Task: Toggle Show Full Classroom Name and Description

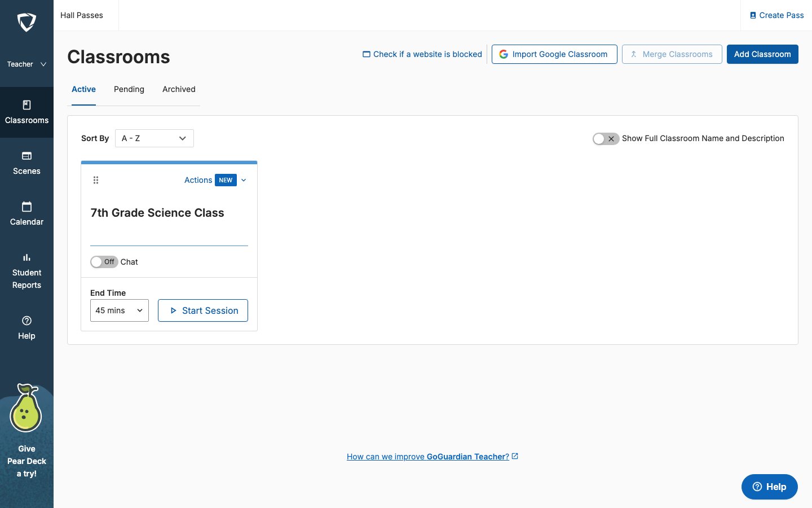Action: [606, 138]
